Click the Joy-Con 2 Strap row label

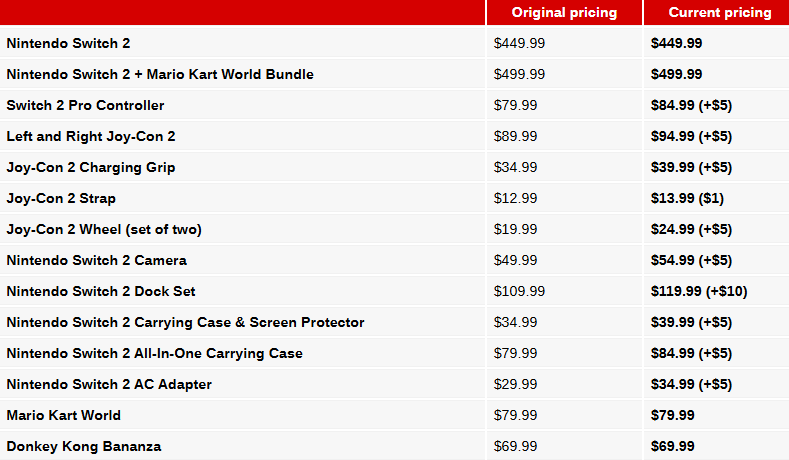tap(61, 199)
